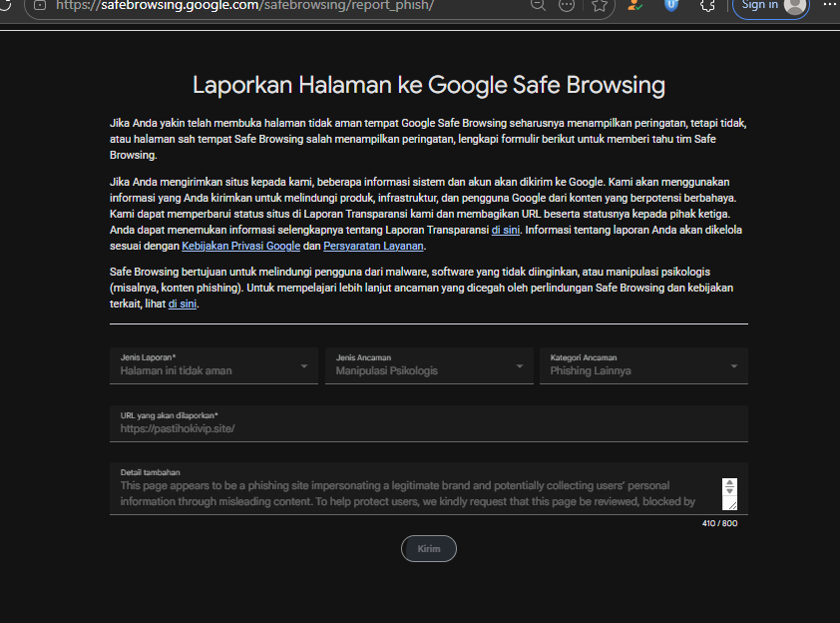The image size is (840, 623).
Task: Open site information icon in address bar
Action: pyautogui.click(x=40, y=5)
